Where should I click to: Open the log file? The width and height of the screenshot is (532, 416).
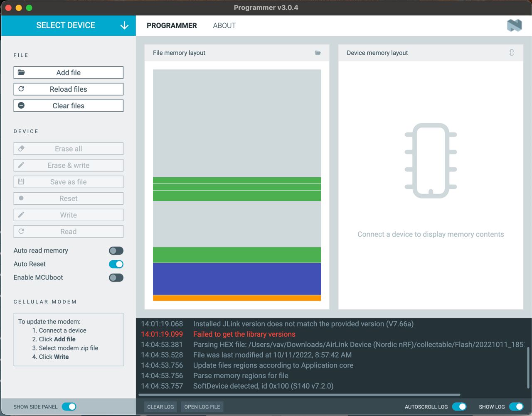pyautogui.click(x=202, y=407)
